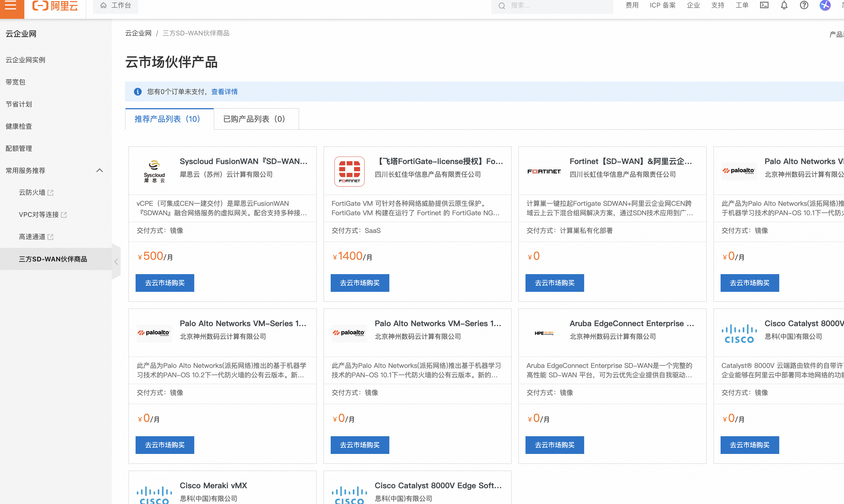The width and height of the screenshot is (844, 504).
Task: Go to 云企业网 breadcrumb link
Action: pyautogui.click(x=138, y=33)
